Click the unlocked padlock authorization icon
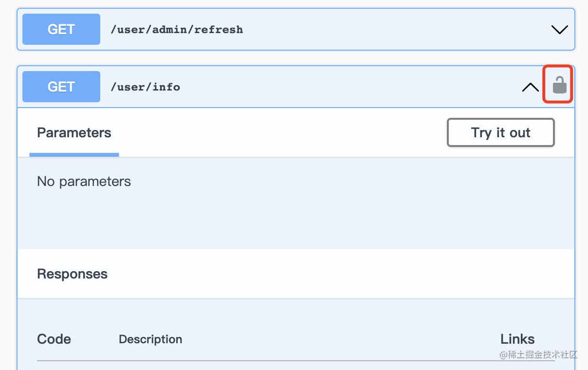This screenshot has height=370, width=588. click(x=559, y=85)
